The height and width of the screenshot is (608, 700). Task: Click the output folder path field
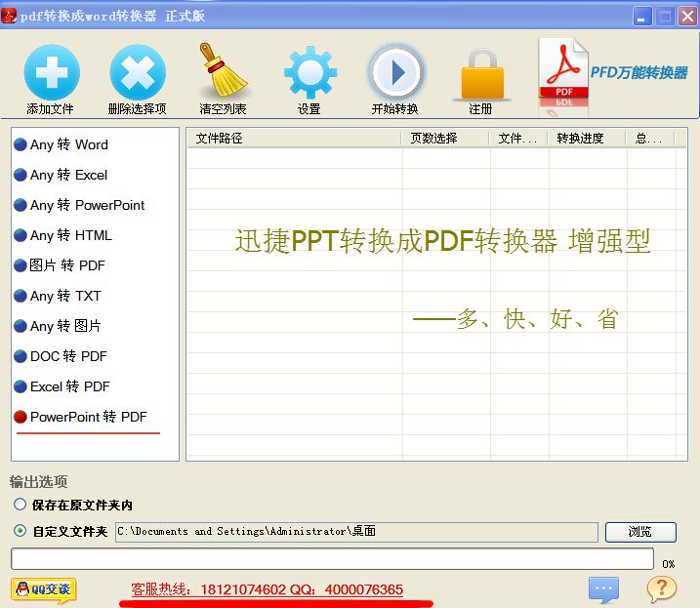[x=356, y=532]
